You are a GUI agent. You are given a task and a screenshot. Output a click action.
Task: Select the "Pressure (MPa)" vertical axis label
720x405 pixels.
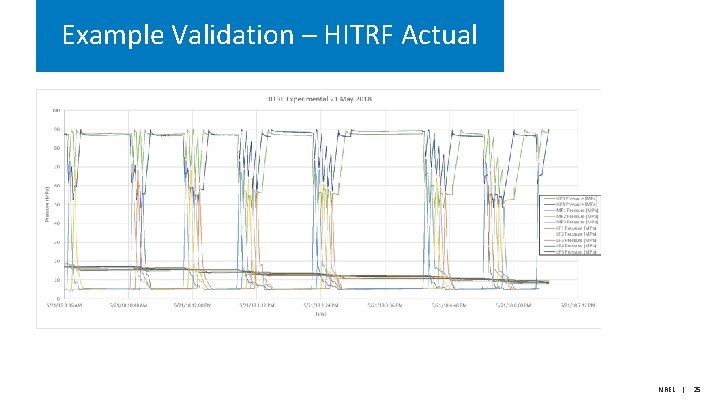[x=47, y=204]
